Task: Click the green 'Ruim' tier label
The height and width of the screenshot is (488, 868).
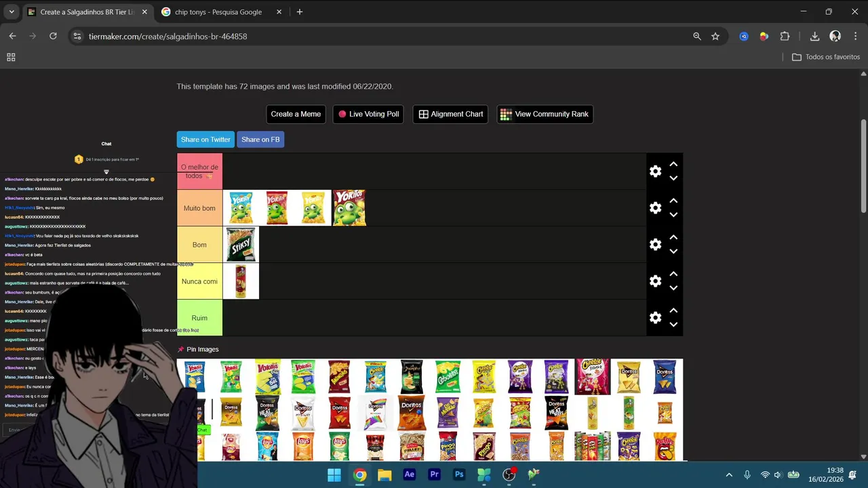Action: point(199,318)
